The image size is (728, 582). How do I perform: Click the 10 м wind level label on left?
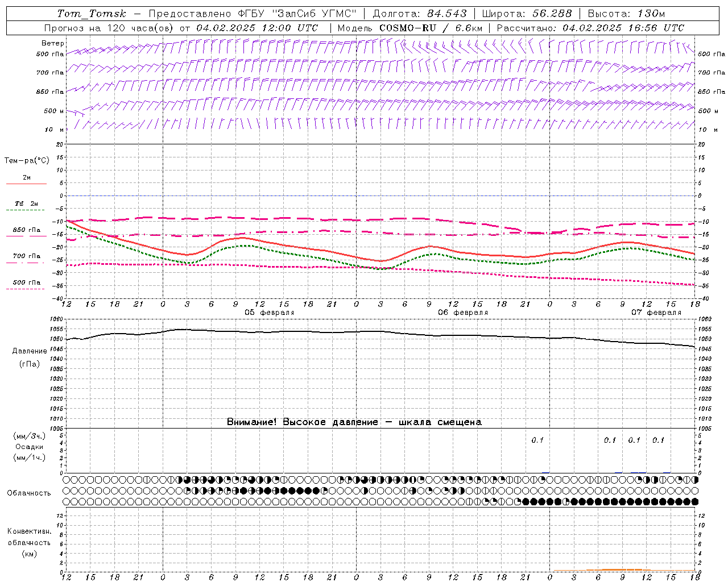(x=55, y=130)
